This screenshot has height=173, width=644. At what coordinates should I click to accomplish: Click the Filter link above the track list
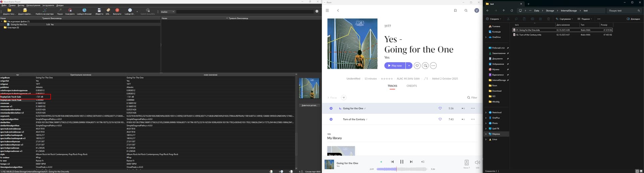coord(472,98)
